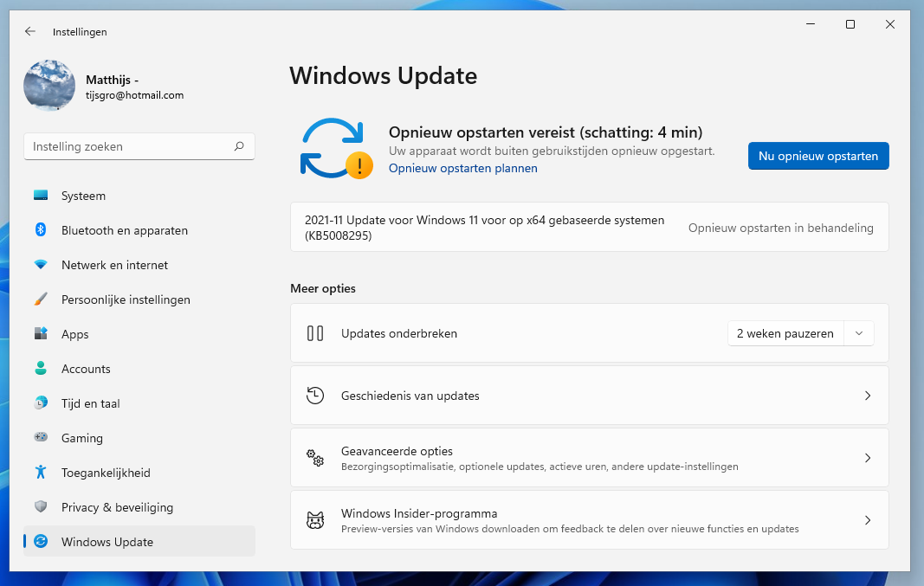This screenshot has width=924, height=586.
Task: Open the Apps icon in sidebar
Action: (x=41, y=334)
